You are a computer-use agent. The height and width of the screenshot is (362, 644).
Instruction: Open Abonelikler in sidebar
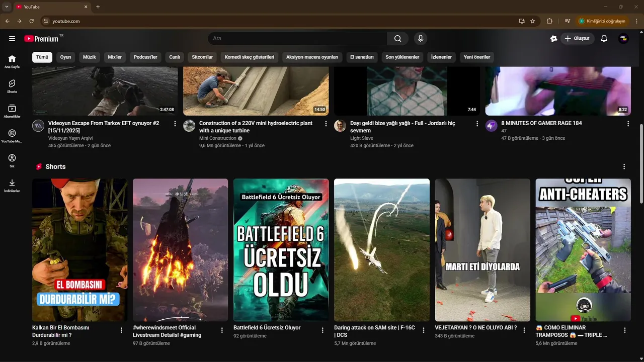pos(12,111)
